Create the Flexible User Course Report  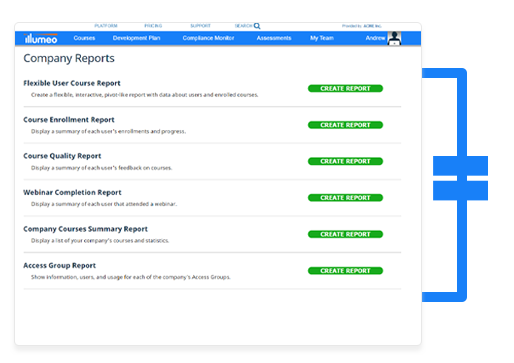coord(345,88)
